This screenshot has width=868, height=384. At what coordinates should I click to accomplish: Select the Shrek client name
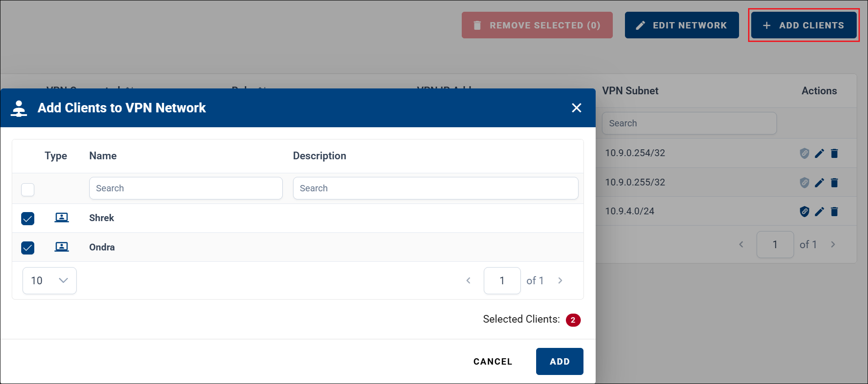[x=101, y=218]
